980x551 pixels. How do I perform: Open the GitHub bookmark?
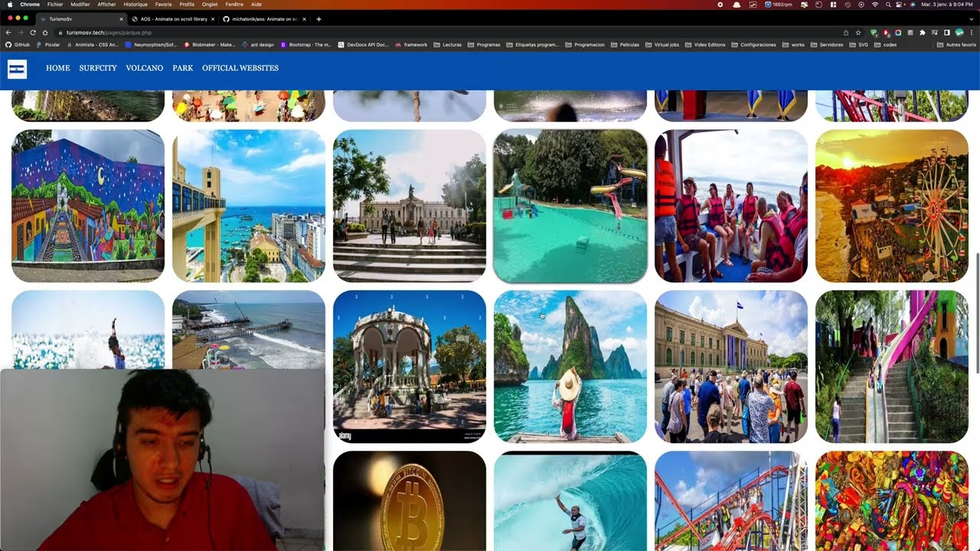[17, 44]
